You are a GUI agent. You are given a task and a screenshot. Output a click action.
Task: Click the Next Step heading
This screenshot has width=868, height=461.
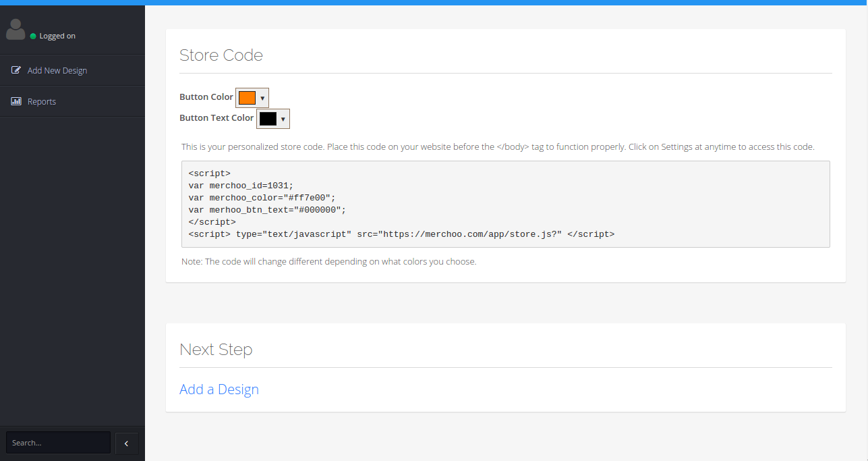click(216, 350)
